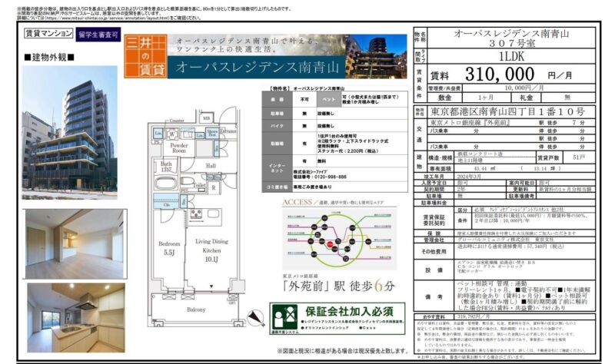This screenshot has width=615, height=364.
Task: Click the ３０７号室 room number
Action: (x=511, y=43)
